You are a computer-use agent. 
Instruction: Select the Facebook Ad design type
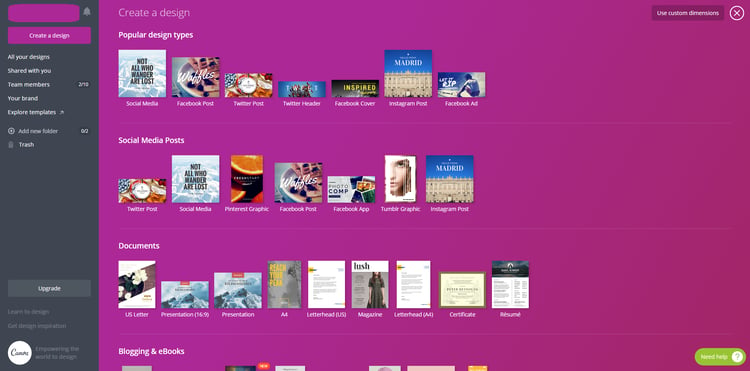click(462, 85)
